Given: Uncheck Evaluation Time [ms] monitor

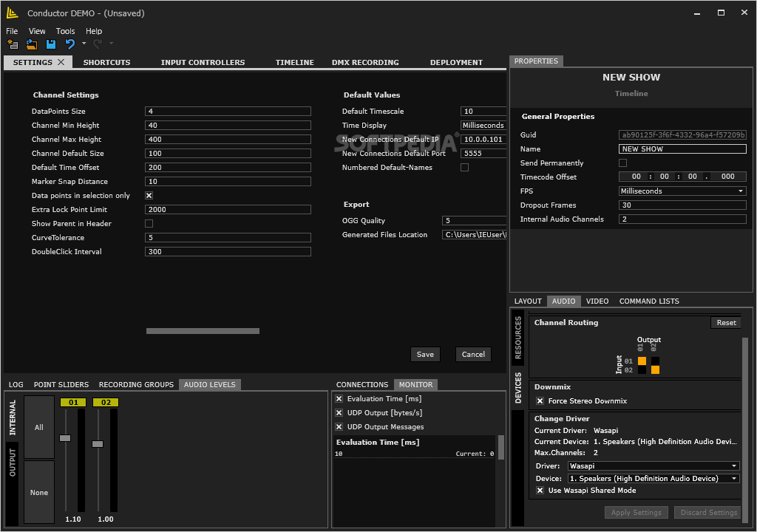Looking at the screenshot, I should pos(339,399).
